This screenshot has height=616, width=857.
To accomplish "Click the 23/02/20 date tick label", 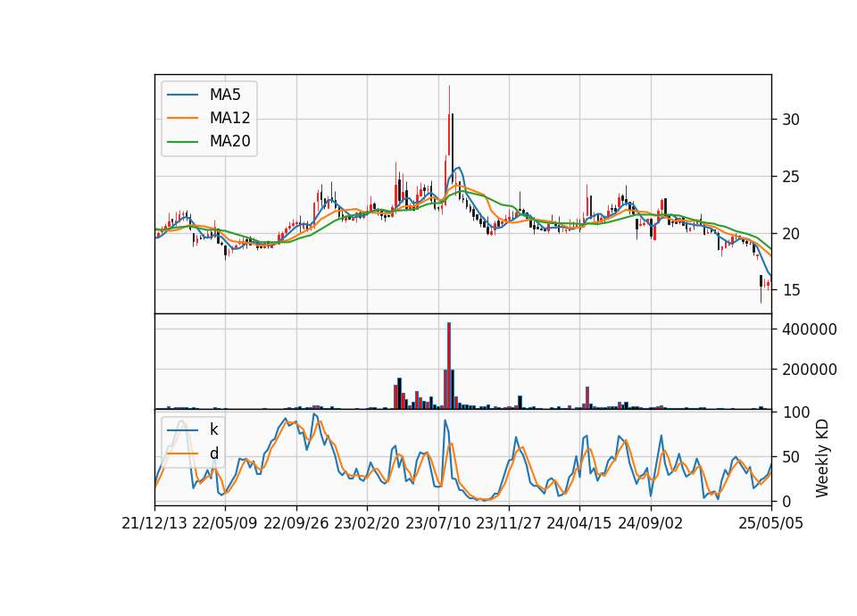I will 367,523.
